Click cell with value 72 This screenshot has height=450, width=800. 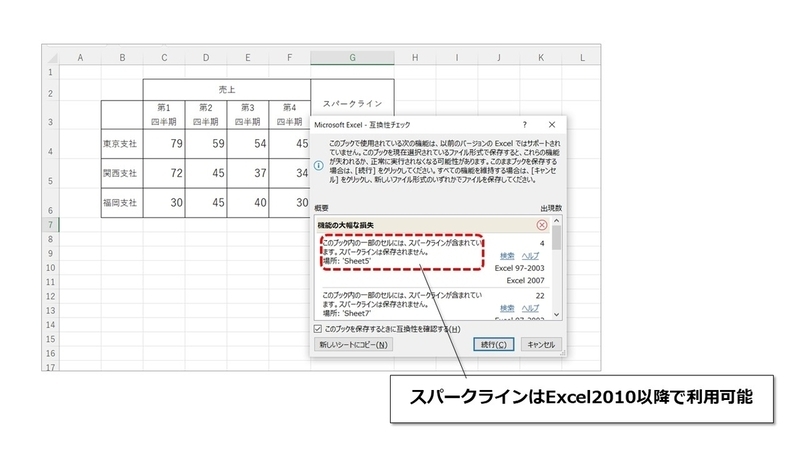(164, 173)
